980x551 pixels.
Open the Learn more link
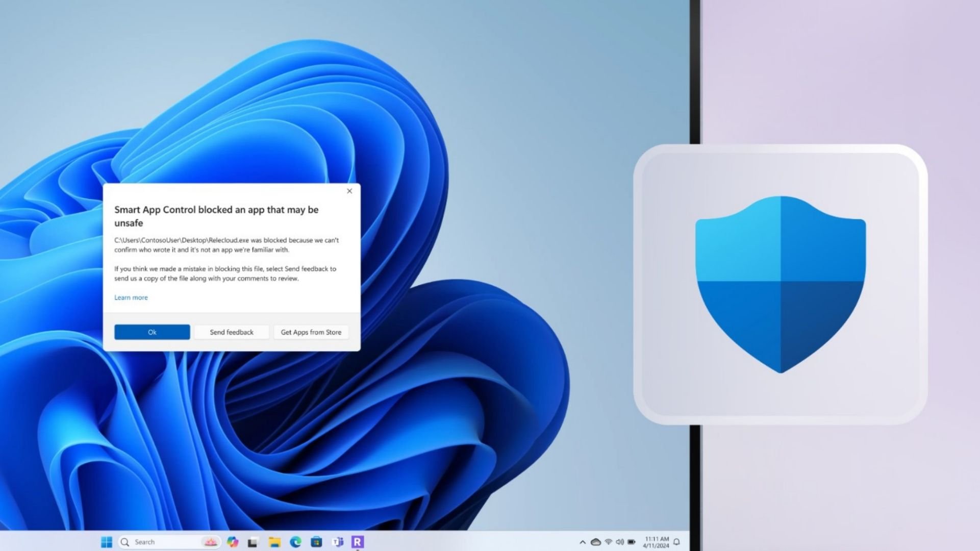(131, 297)
